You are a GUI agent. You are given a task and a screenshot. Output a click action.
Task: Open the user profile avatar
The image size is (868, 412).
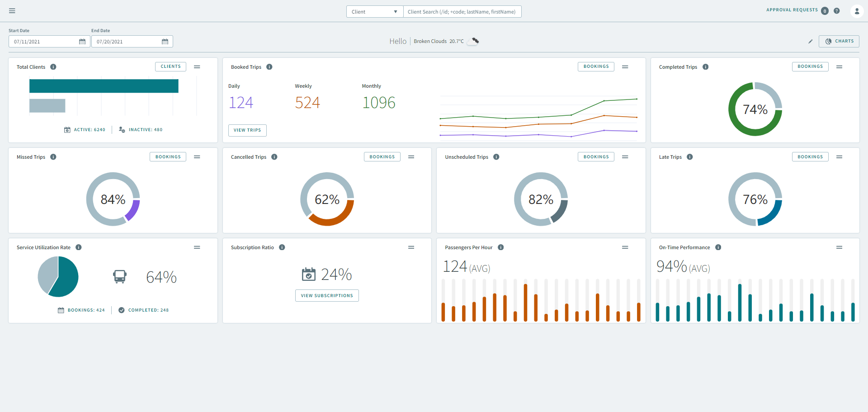click(857, 11)
